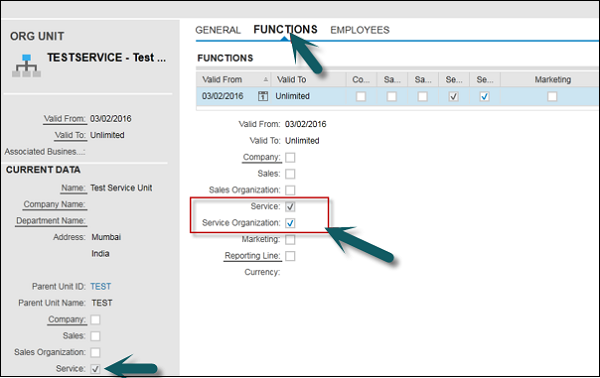This screenshot has width=600, height=378.
Task: Check the Sales box in Functions form
Action: (290, 174)
